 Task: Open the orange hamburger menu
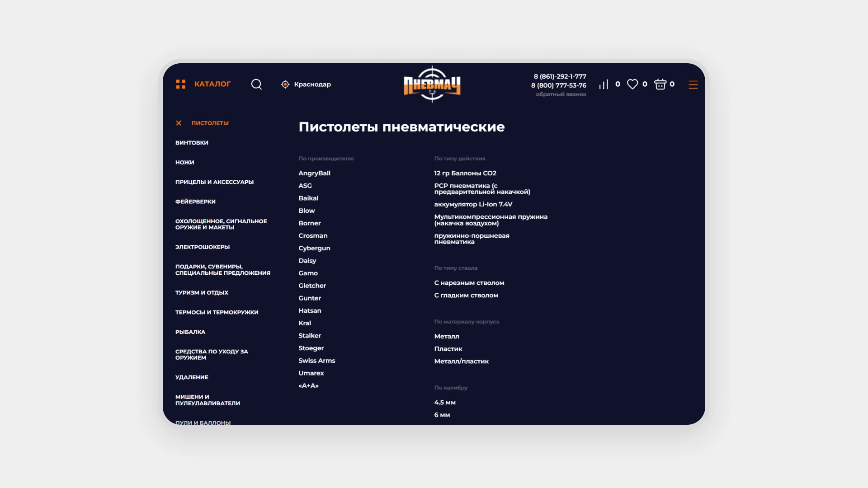click(x=693, y=85)
